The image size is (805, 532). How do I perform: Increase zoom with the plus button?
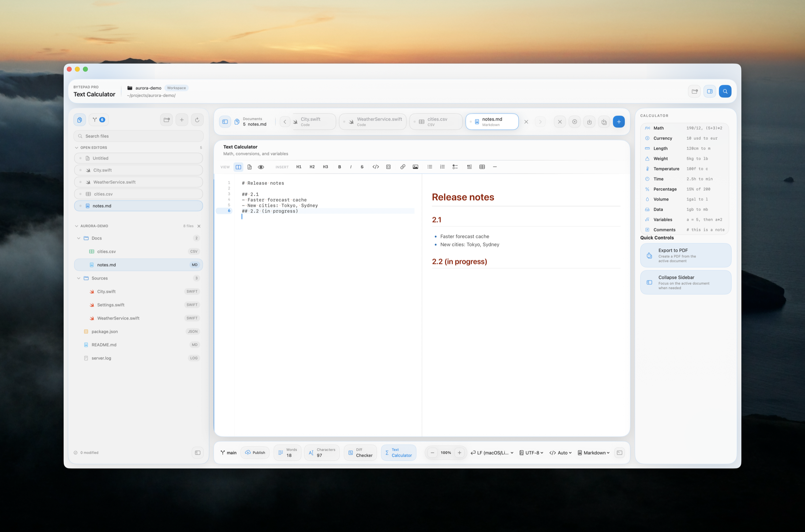(460, 453)
